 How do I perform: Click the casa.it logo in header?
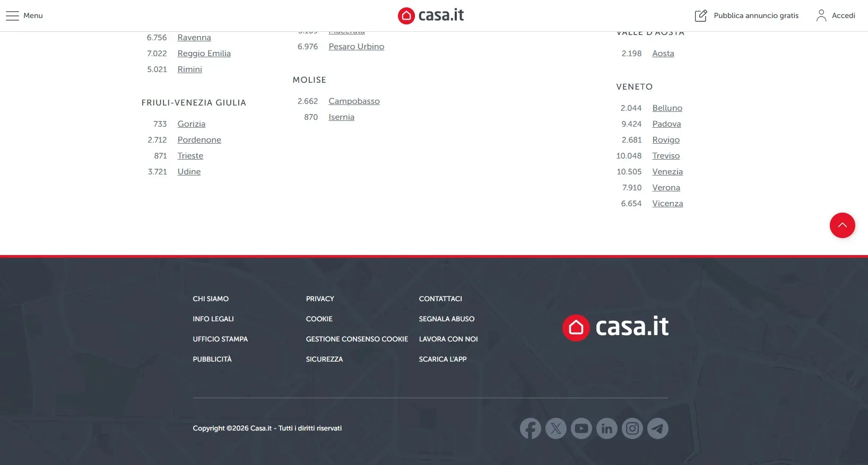tap(430, 15)
